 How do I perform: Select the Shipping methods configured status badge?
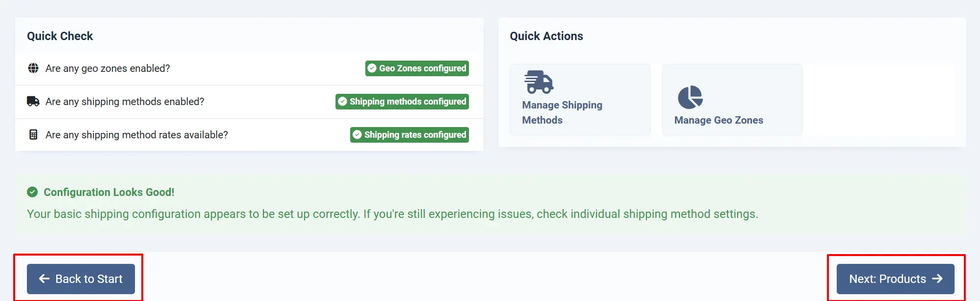pos(402,102)
